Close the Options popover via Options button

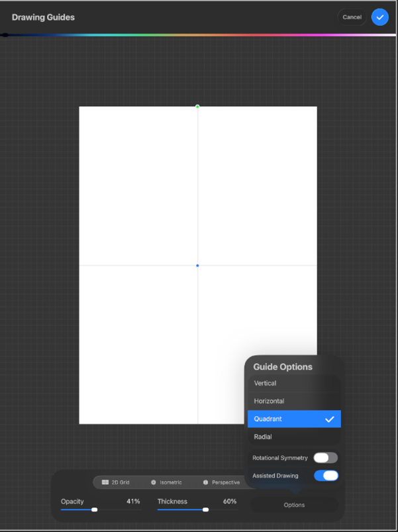tap(294, 505)
